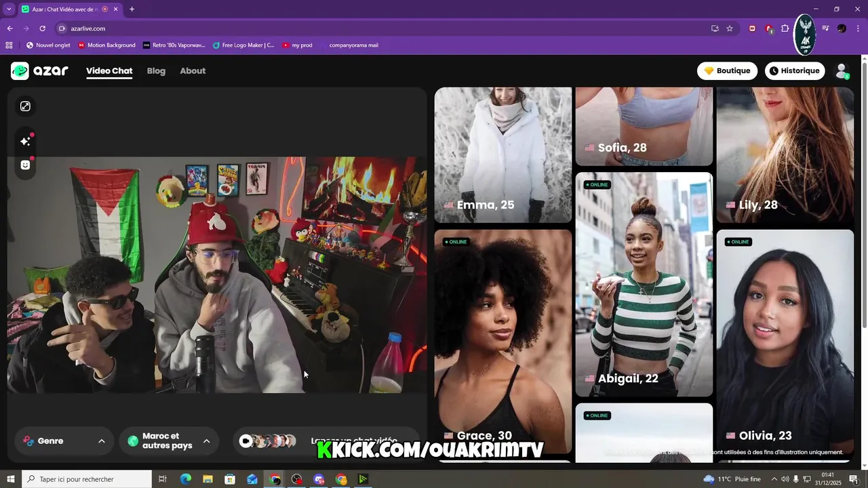
Task: Open Microsoft Store from taskbar
Action: (230, 479)
